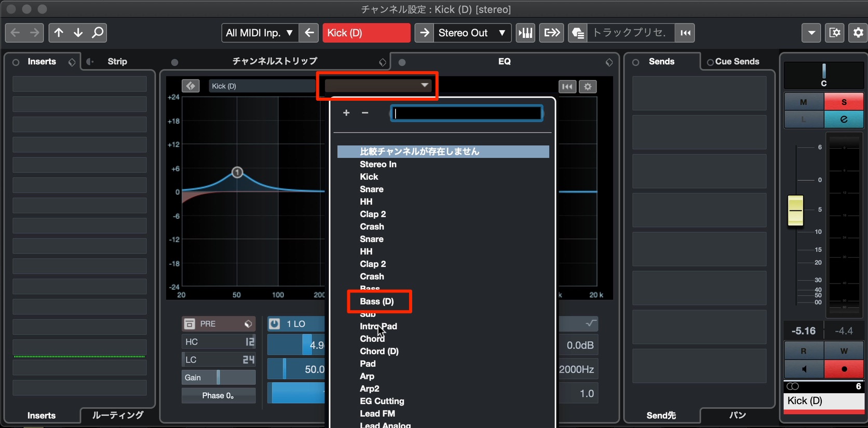The height and width of the screenshot is (428, 868).
Task: Choose Chord (D) from channel list
Action: (379, 351)
